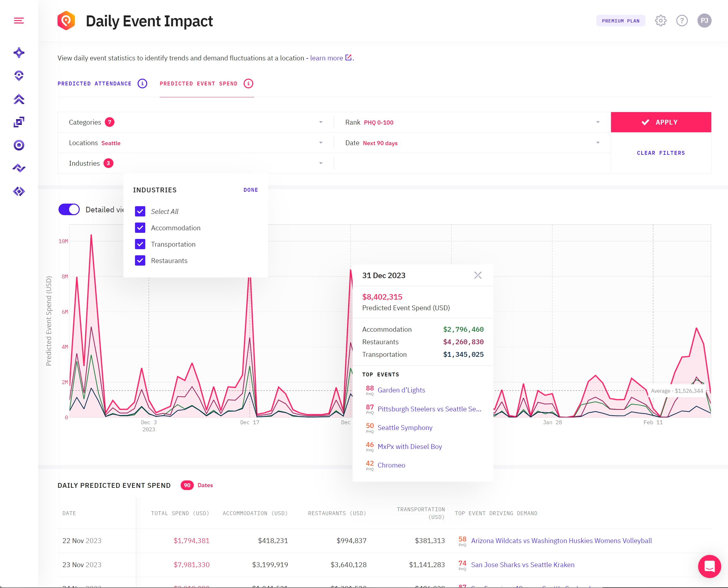728x588 pixels.
Task: Toggle the Detailed view switch
Action: tap(69, 210)
